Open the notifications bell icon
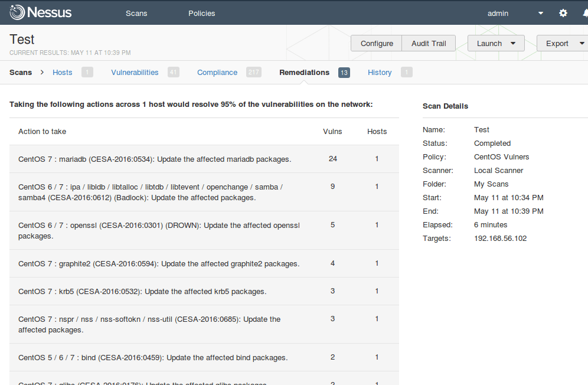 pyautogui.click(x=583, y=12)
